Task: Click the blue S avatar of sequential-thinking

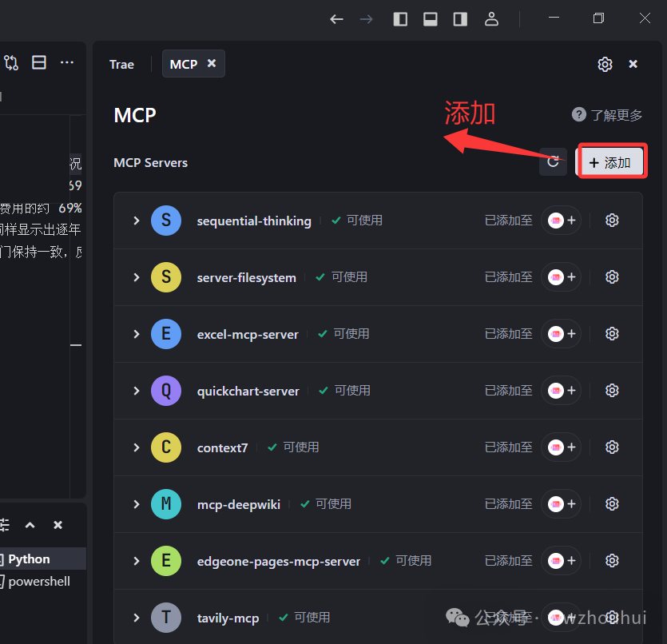Action: [166, 221]
